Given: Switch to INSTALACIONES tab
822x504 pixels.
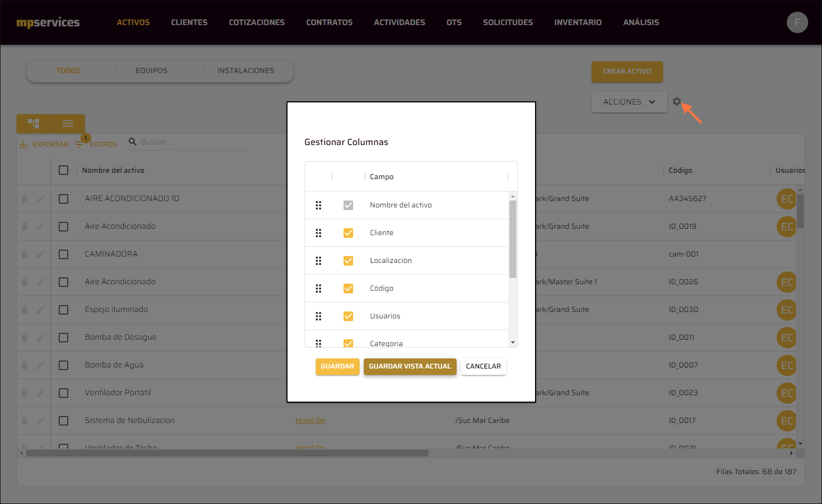Looking at the screenshot, I should click(245, 70).
